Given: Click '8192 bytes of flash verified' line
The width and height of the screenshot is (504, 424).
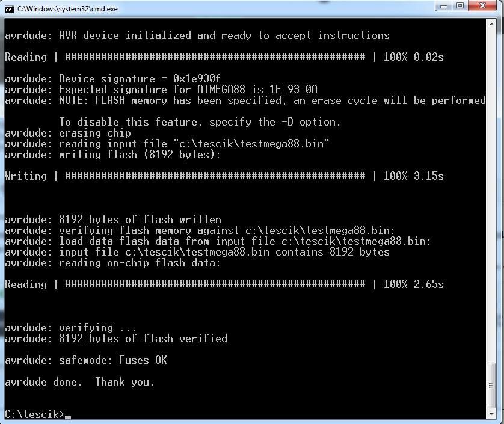Looking at the screenshot, I should coord(116,339).
